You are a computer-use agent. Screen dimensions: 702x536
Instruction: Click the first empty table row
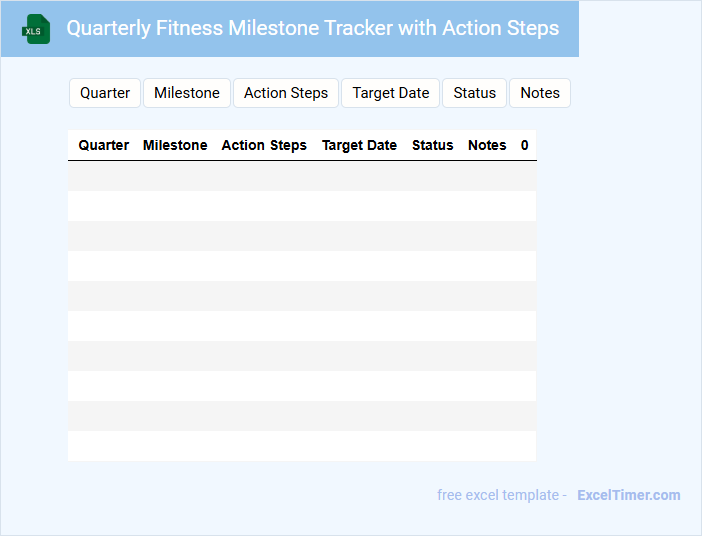(x=302, y=176)
